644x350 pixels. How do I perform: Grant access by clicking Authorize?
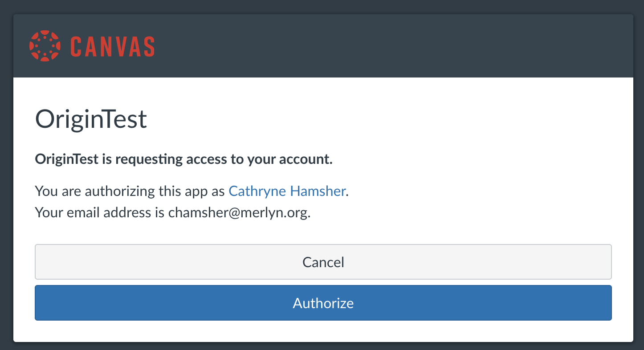tap(323, 303)
